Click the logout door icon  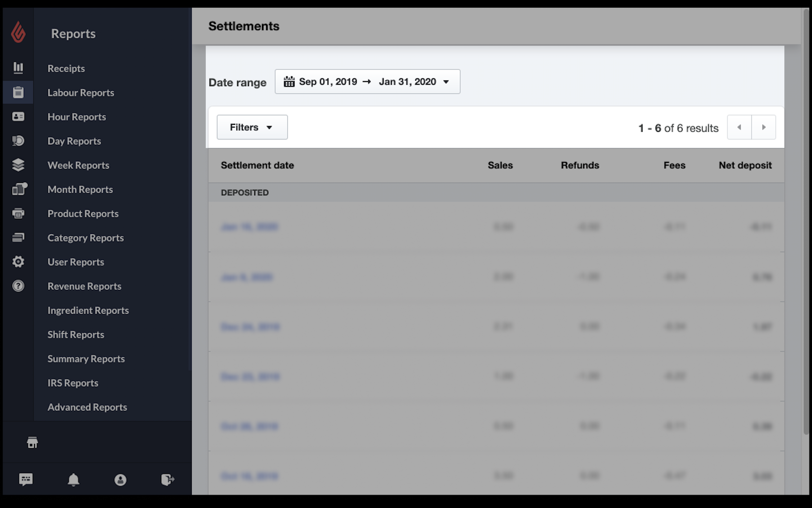click(168, 479)
